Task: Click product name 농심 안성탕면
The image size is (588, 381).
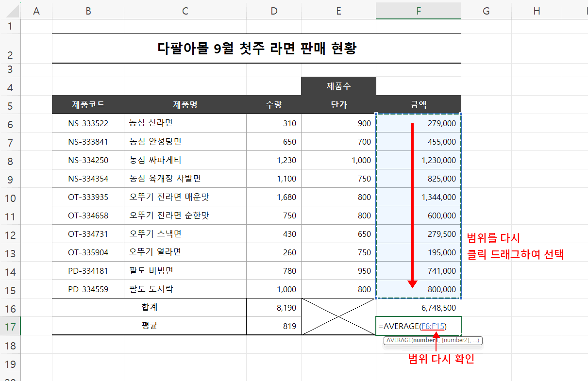Action: (x=185, y=142)
